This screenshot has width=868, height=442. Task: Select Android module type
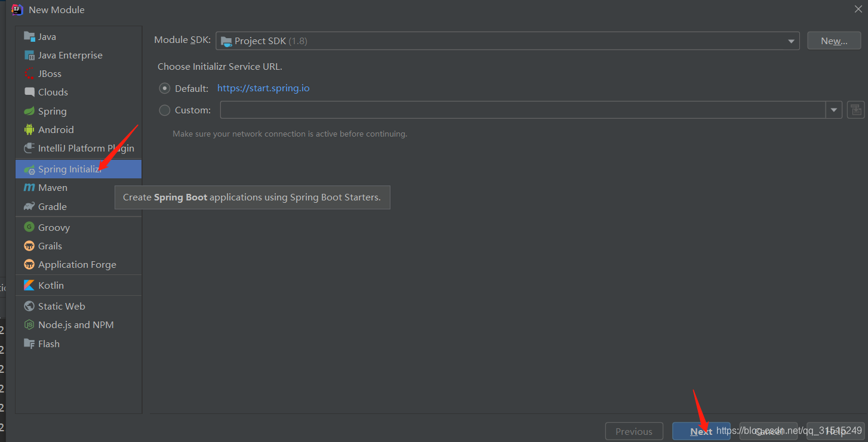point(79,129)
